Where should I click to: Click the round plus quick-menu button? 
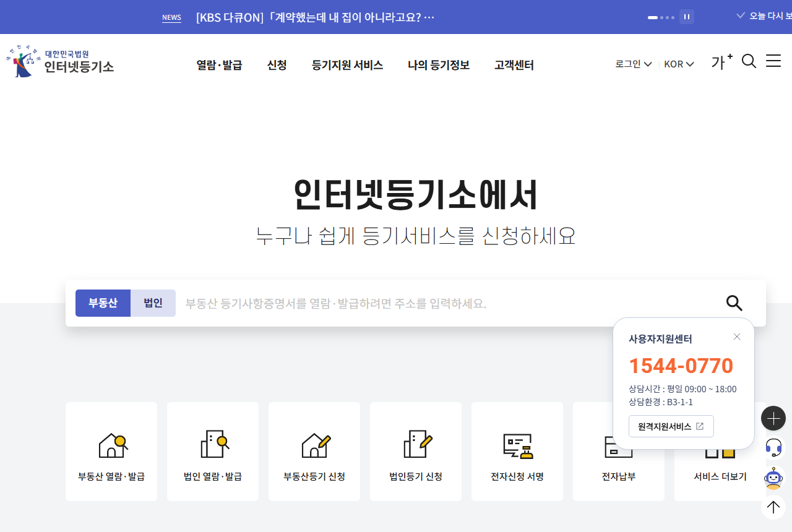(773, 419)
